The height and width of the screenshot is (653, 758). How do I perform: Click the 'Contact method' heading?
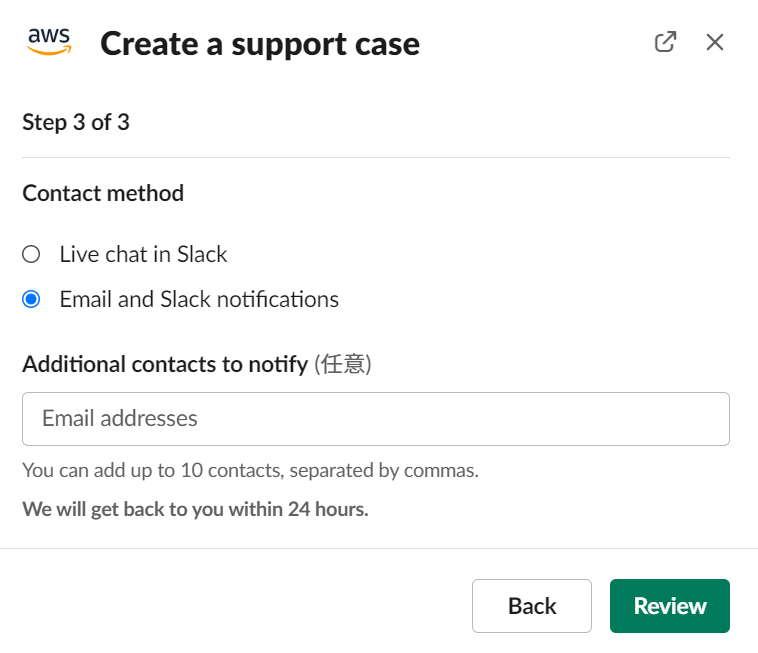[x=103, y=193]
